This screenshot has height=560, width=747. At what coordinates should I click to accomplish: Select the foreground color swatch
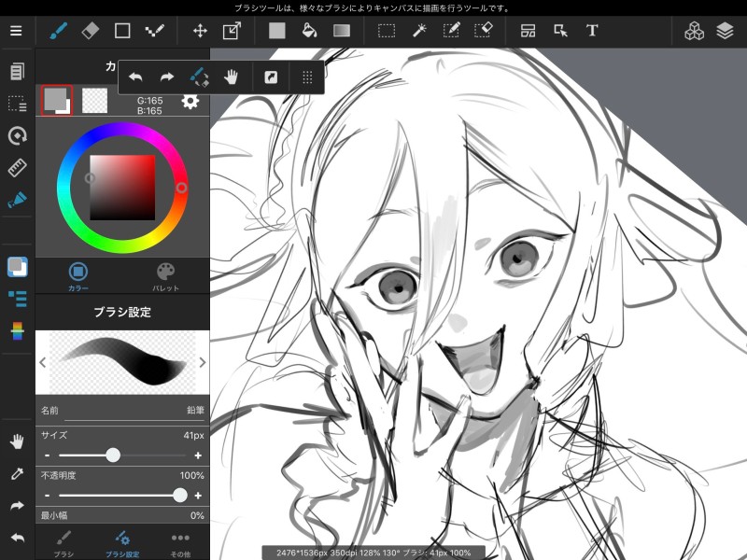tap(56, 100)
